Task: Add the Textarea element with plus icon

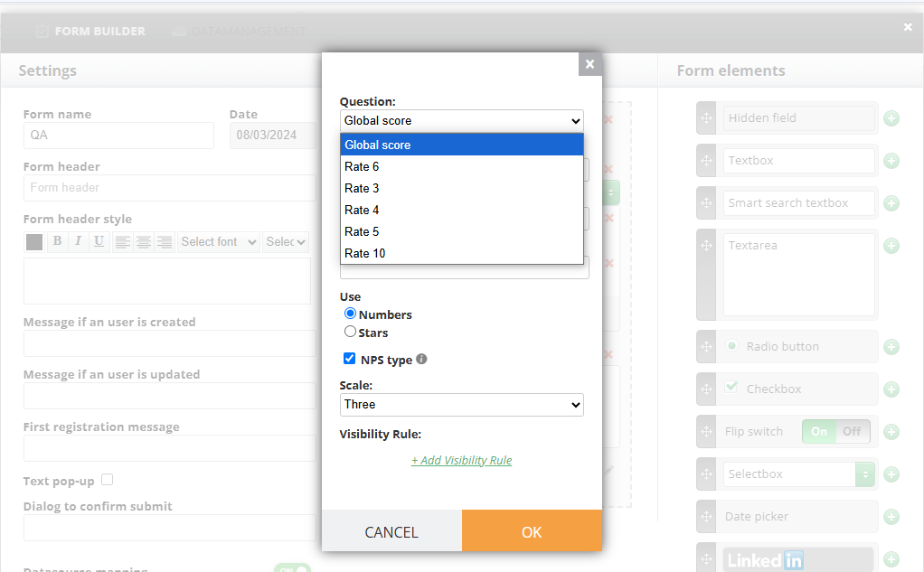Action: (x=891, y=246)
